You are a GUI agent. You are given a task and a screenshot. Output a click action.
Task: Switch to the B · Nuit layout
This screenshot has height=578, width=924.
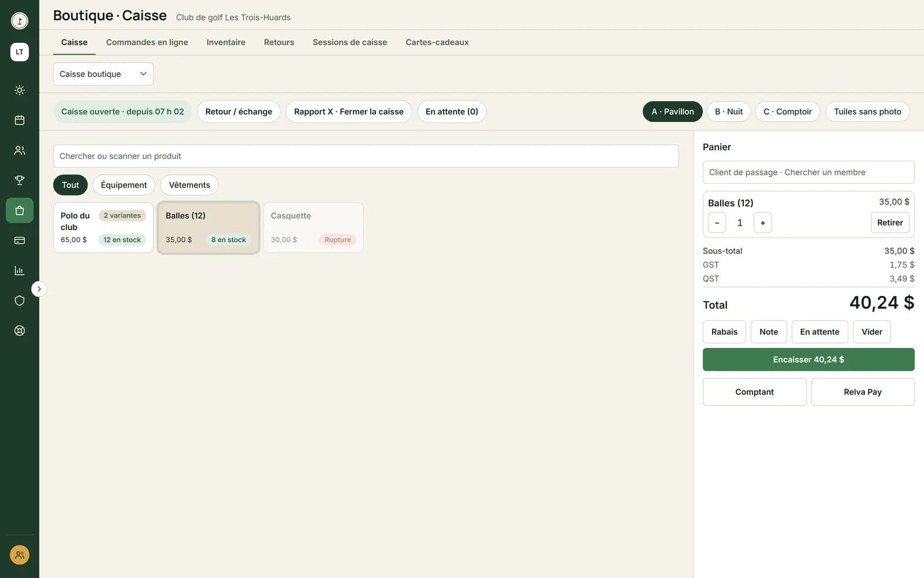click(729, 112)
